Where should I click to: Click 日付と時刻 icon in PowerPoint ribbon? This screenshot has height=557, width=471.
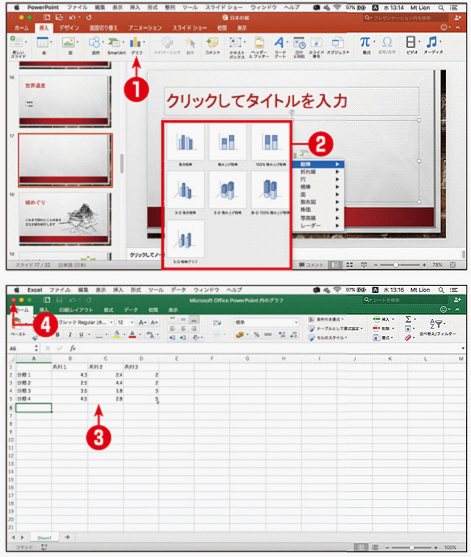pos(299,43)
